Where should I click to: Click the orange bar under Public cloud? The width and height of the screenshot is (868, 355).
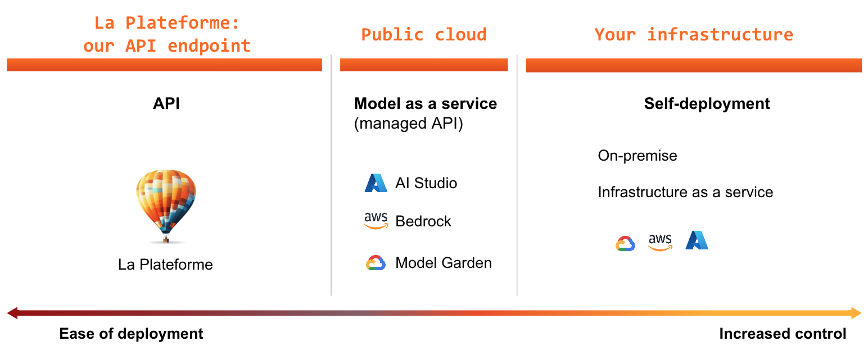tap(424, 65)
